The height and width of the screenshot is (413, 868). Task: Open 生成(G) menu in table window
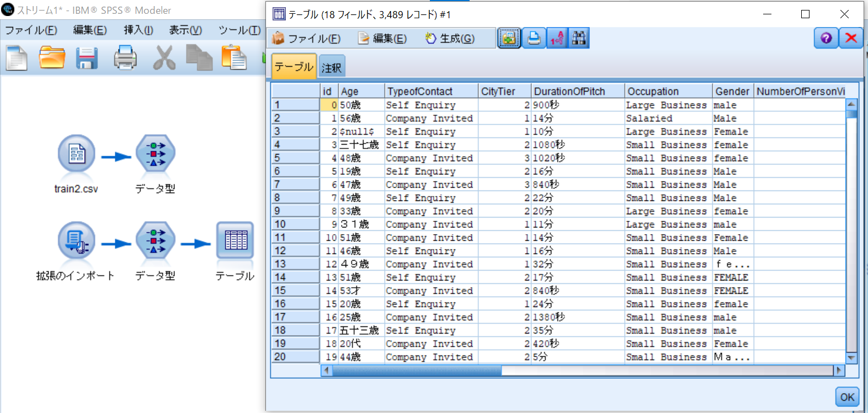[450, 39]
